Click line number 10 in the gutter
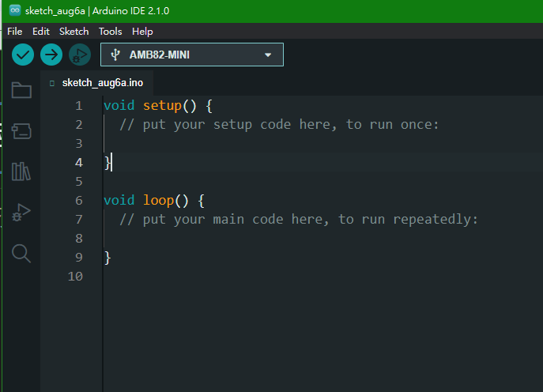This screenshot has width=543, height=392. coord(75,277)
